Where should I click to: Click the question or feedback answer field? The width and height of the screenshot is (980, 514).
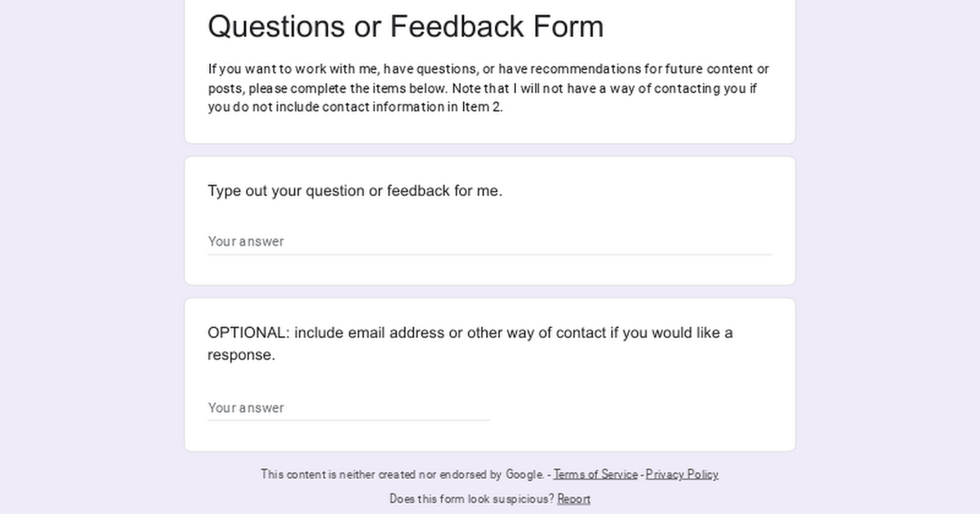click(489, 241)
